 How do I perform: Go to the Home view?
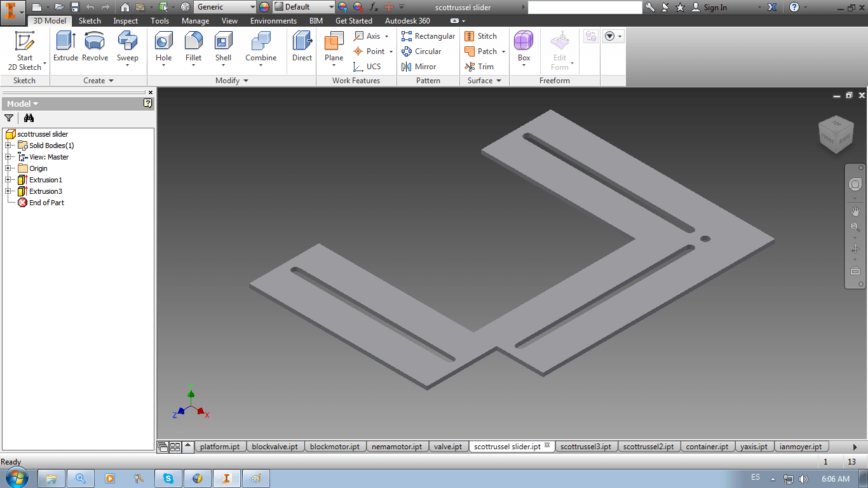tap(125, 7)
